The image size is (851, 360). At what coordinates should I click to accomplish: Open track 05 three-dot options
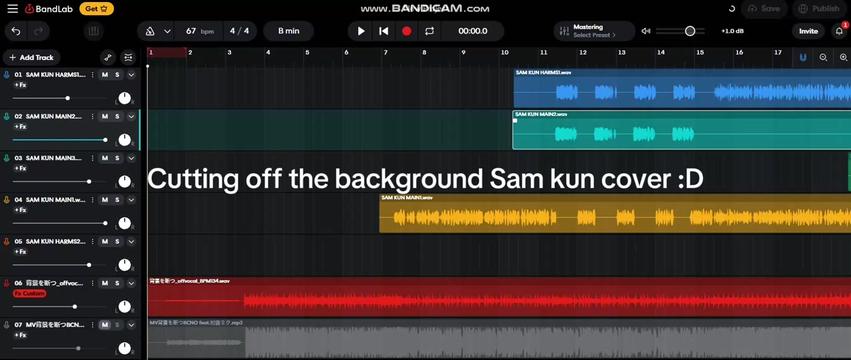click(92, 242)
